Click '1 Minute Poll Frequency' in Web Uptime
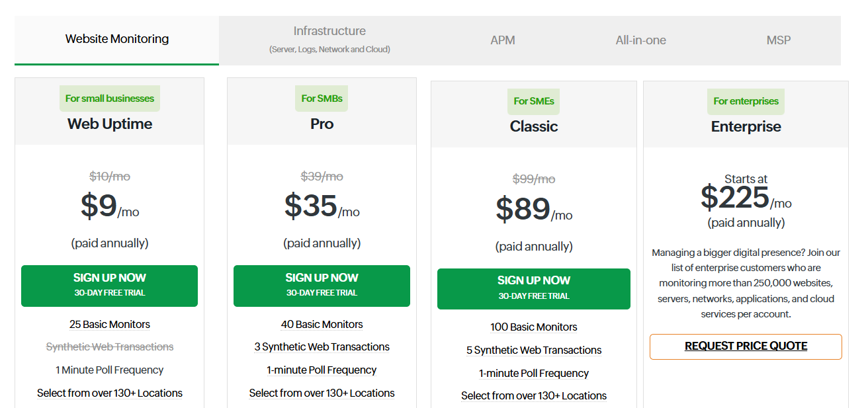The height and width of the screenshot is (408, 868). coord(110,370)
